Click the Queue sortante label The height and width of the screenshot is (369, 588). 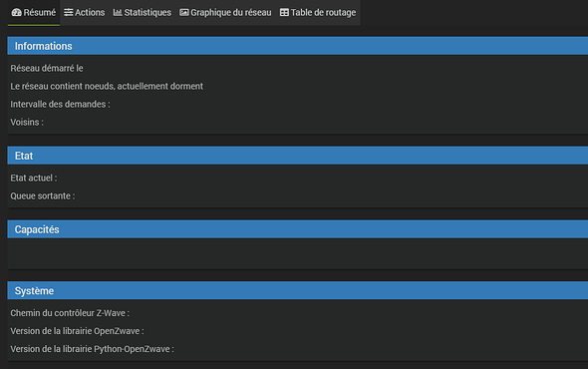pos(43,195)
